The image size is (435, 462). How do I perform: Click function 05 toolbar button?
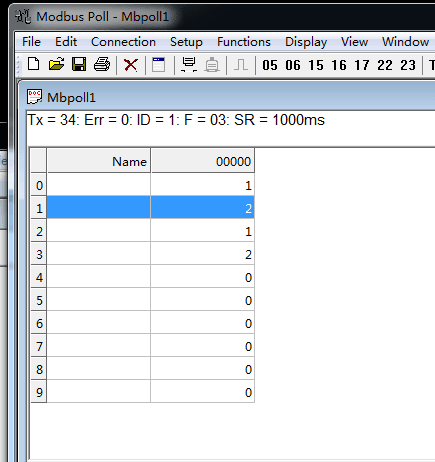tap(270, 65)
